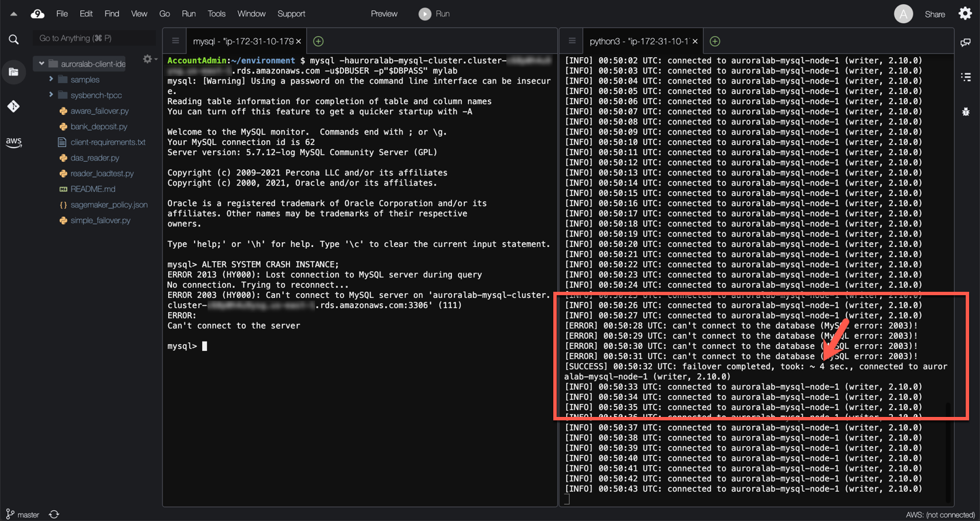Viewport: 980px width, 521px height.
Task: Open file tree settings gear dropdown
Action: tap(148, 60)
